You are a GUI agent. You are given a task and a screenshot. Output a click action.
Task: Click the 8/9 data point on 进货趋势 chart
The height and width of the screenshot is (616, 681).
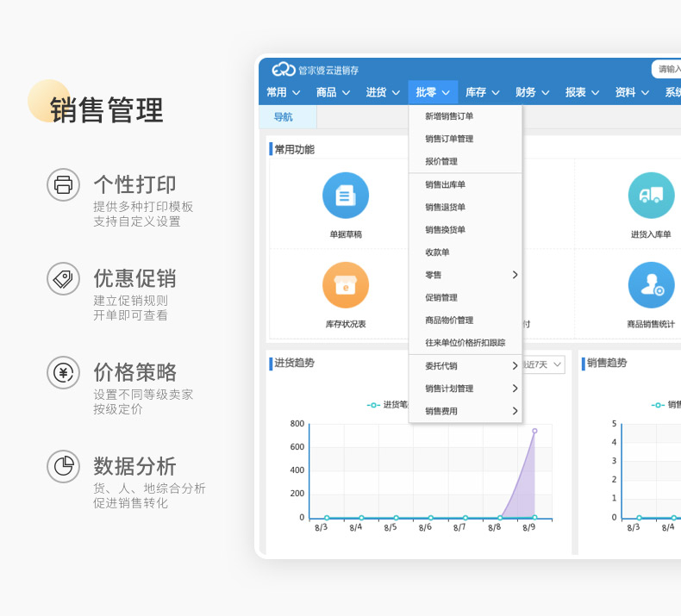534,431
